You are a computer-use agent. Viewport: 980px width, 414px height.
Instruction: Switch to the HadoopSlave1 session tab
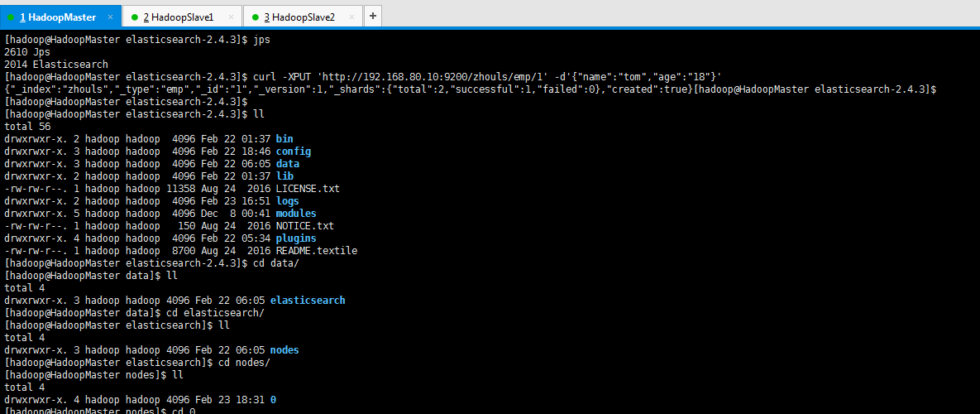182,17
